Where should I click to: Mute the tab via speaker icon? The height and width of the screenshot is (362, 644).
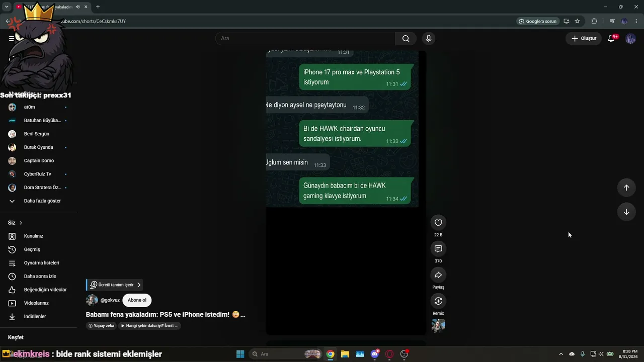tap(78, 7)
